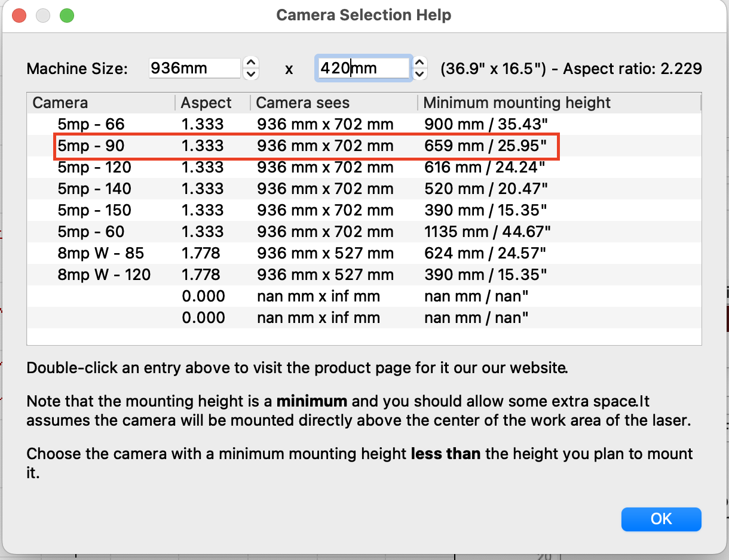The width and height of the screenshot is (729, 560).
Task: Increase machine width with the up stepper
Action: tap(252, 63)
